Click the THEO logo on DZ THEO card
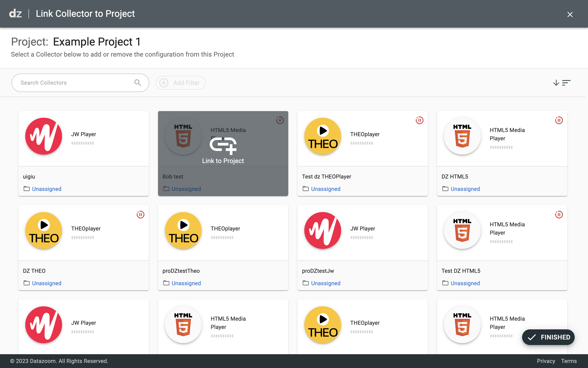This screenshot has width=588, height=368. [44, 230]
